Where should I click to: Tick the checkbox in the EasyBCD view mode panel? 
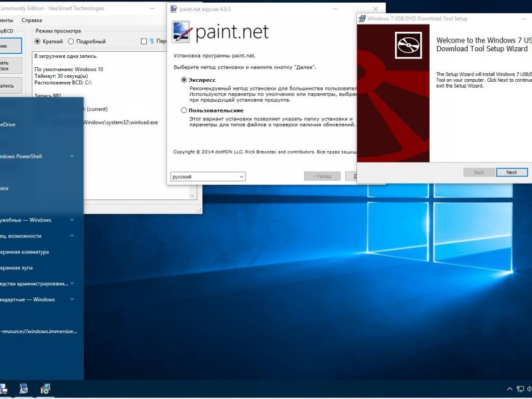144,41
